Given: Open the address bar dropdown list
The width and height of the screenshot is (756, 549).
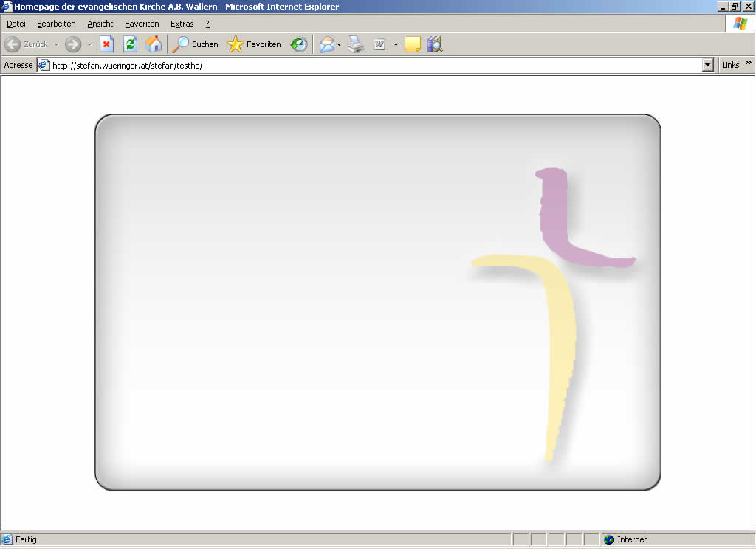Looking at the screenshot, I should point(708,65).
